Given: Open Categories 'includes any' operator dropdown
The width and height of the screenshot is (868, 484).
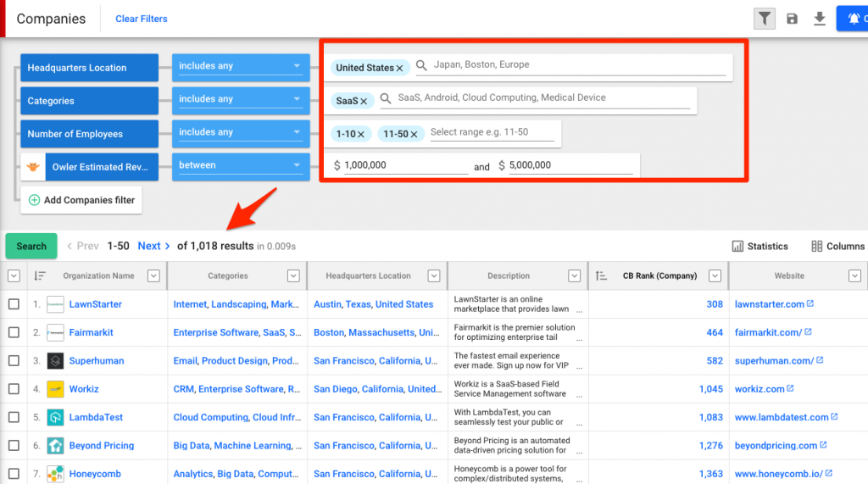Looking at the screenshot, I should point(240,100).
